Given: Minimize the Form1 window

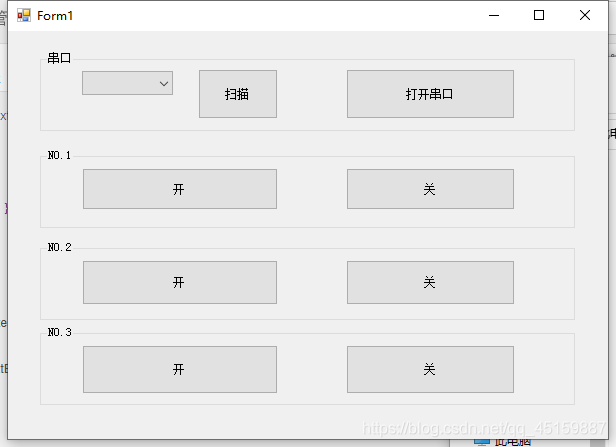Looking at the screenshot, I should (494, 15).
